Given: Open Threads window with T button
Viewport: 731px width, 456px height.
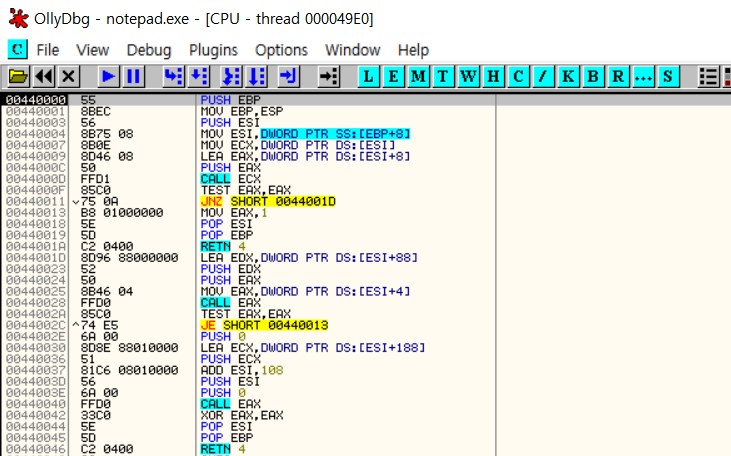Looking at the screenshot, I should [443, 76].
